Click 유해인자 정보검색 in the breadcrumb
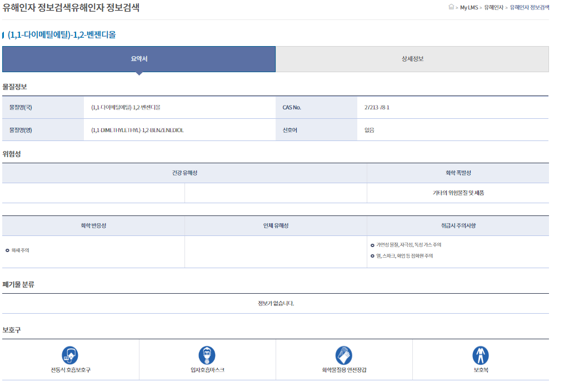The height and width of the screenshot is (392, 564). pos(530,8)
